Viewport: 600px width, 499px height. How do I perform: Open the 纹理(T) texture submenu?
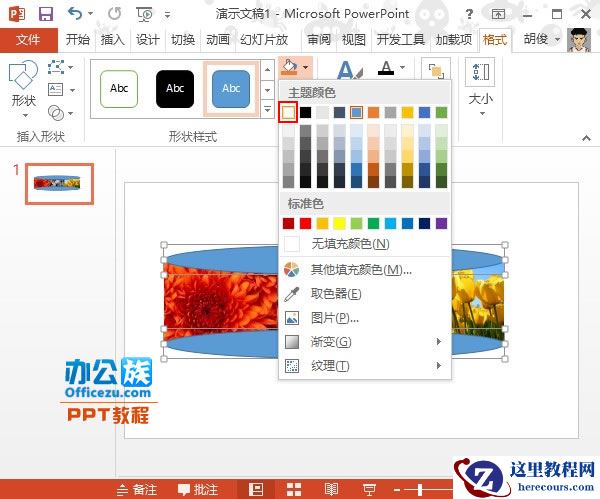click(365, 366)
